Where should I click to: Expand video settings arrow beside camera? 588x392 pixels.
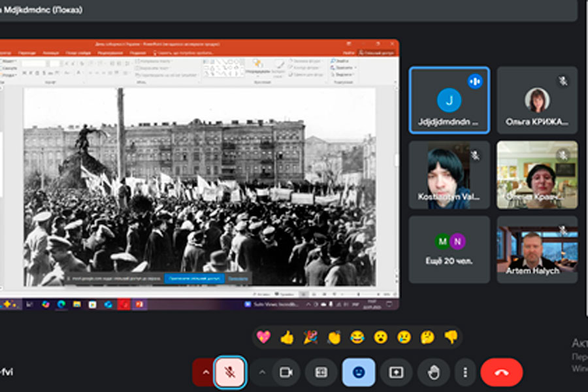pos(262,372)
